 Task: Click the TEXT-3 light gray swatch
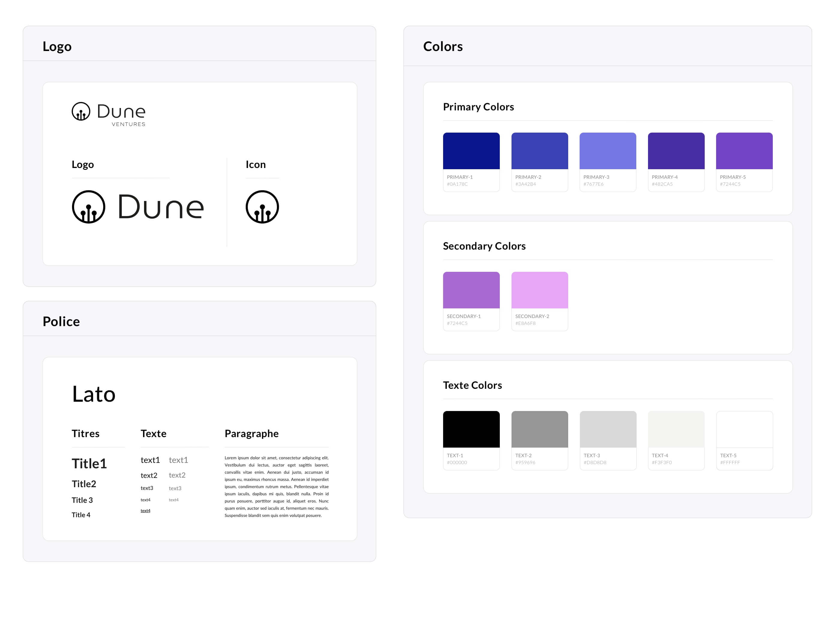coord(607,429)
